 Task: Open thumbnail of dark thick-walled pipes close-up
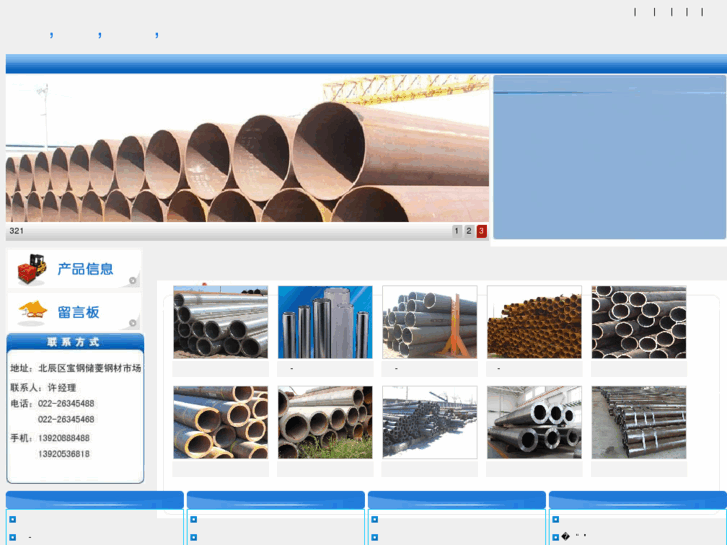(x=639, y=322)
